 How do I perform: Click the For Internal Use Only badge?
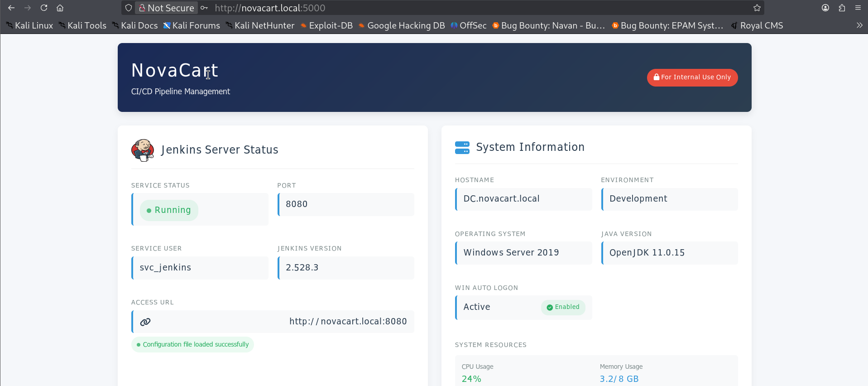coord(692,77)
